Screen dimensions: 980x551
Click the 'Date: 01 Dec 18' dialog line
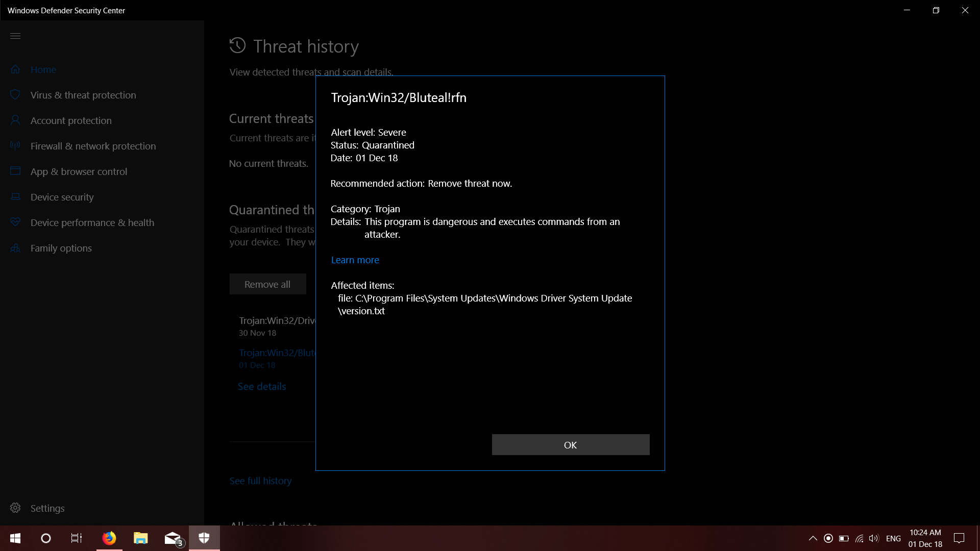pyautogui.click(x=364, y=158)
